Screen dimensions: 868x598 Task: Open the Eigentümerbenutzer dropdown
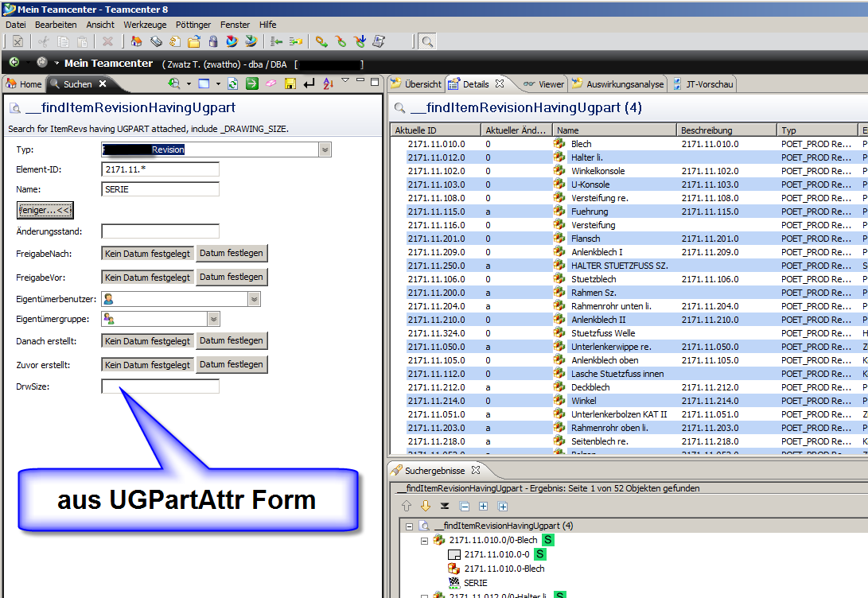tap(254, 299)
